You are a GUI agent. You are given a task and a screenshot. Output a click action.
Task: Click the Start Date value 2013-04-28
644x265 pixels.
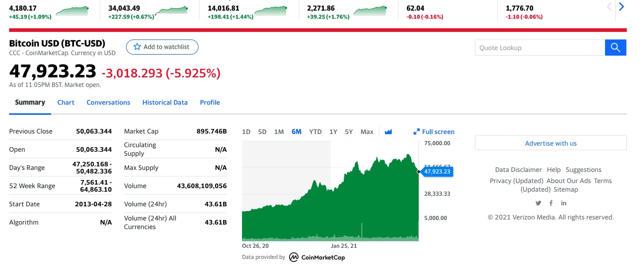click(x=94, y=204)
